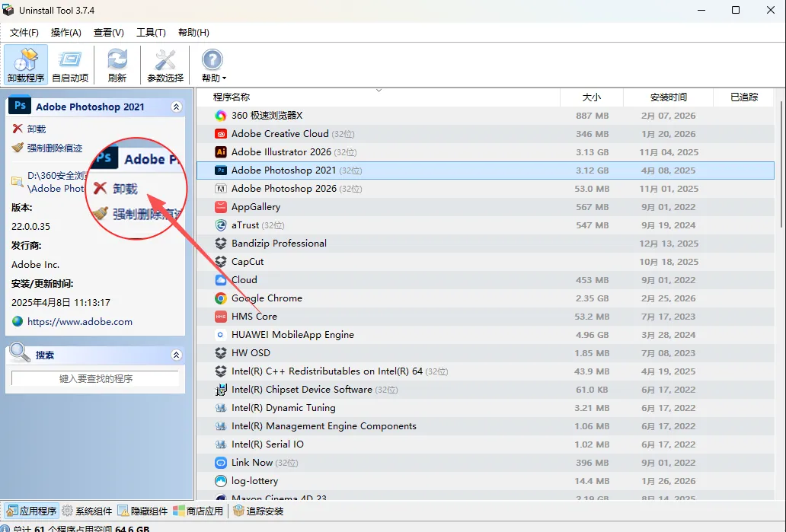Collapse the Adobe Photoshop 2021 details panel
The height and width of the screenshot is (532, 786).
[177, 107]
